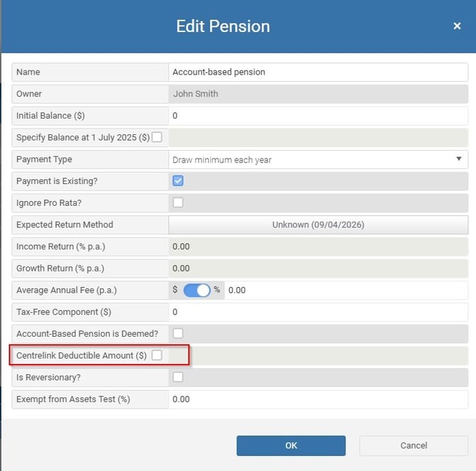Click the Income Return value field
The width and height of the screenshot is (476, 471).
(x=318, y=247)
